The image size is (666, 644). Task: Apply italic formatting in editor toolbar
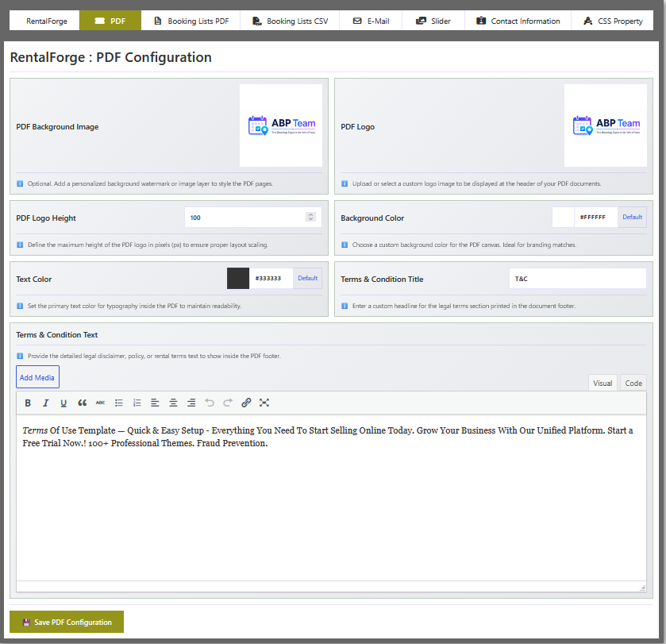tap(45, 403)
